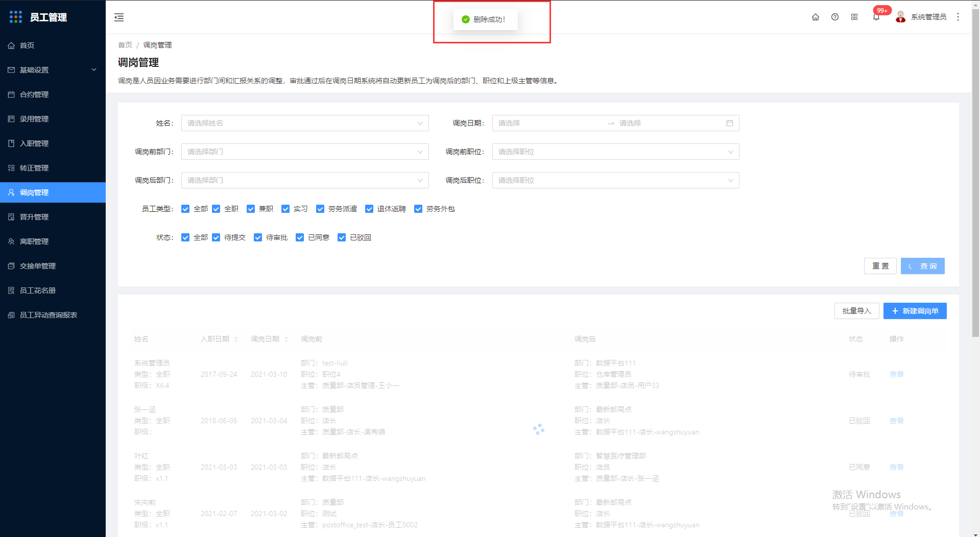Click the 录用管理 sidebar icon
Viewport: 980px width, 537px height.
pos(11,119)
